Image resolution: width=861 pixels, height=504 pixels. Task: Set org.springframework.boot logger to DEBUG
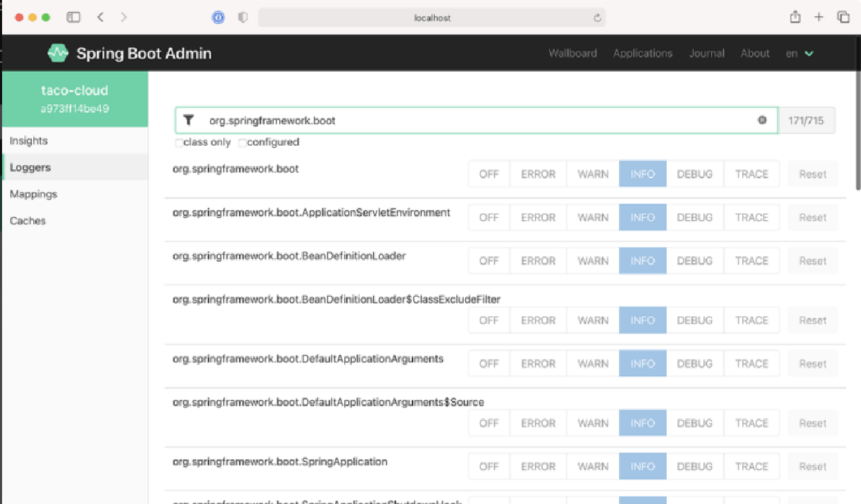coord(694,174)
